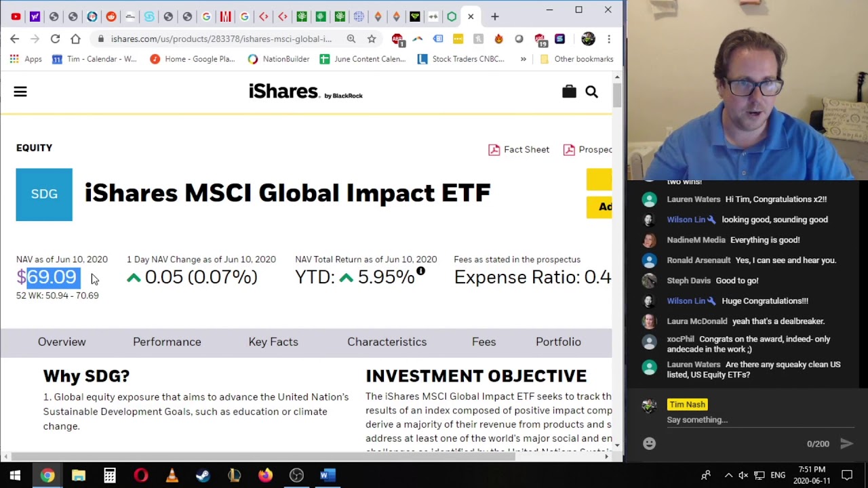Screen dimensions: 868x488
Task: Switch to the Performance tab
Action: click(x=167, y=342)
